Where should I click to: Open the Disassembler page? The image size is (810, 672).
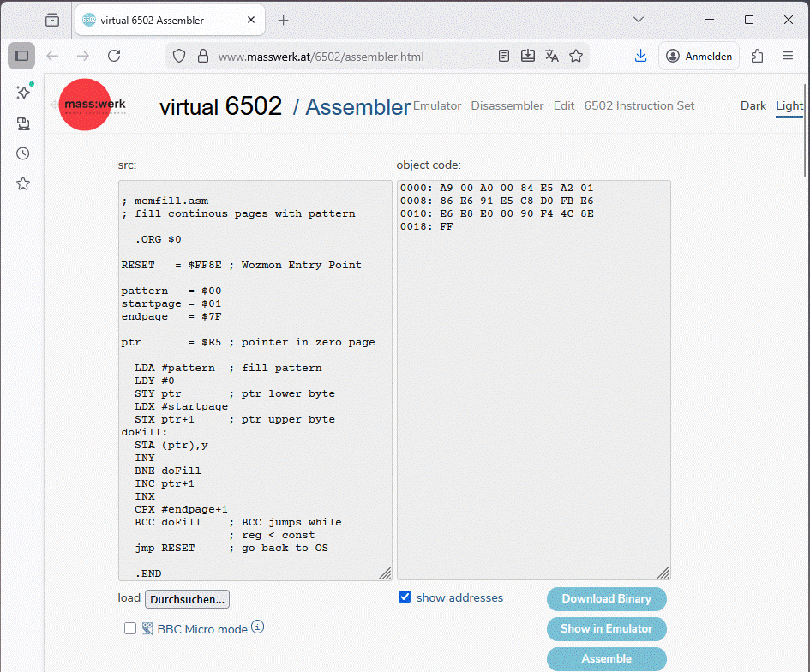point(507,105)
